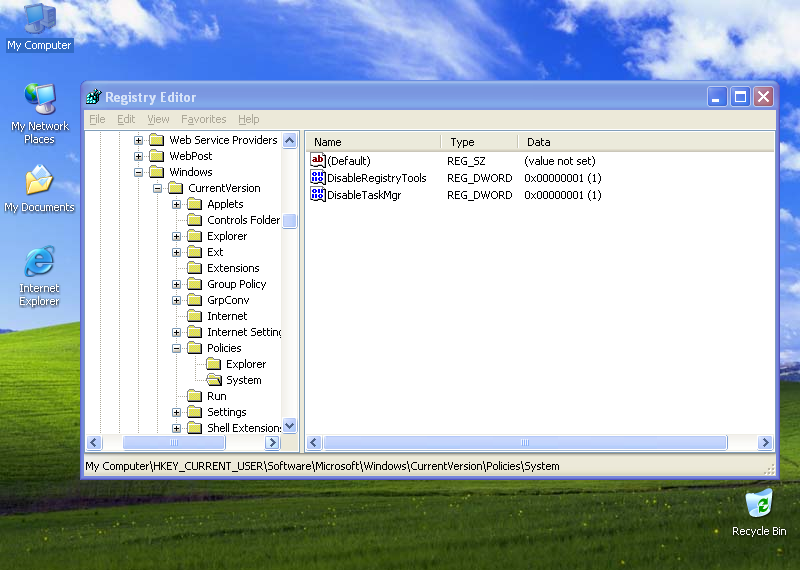The width and height of the screenshot is (800, 570).
Task: Click the DisableRegistryTools DWORD value icon
Action: (317, 178)
